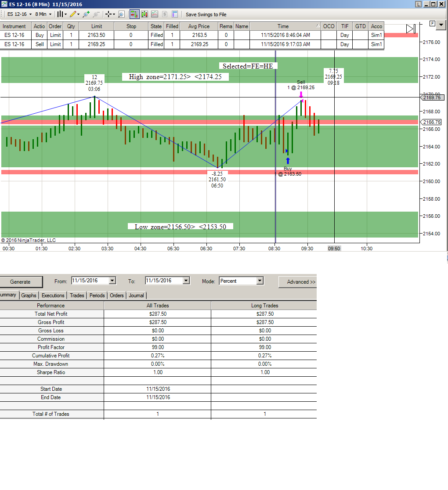Click the Generate button

pyautogui.click(x=21, y=281)
